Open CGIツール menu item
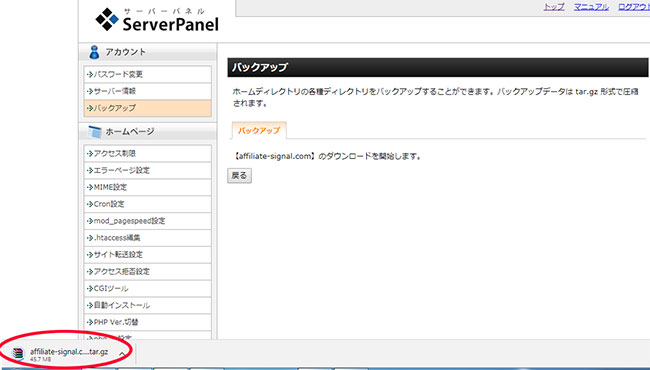Image resolution: width=650 pixels, height=370 pixels. click(148, 289)
